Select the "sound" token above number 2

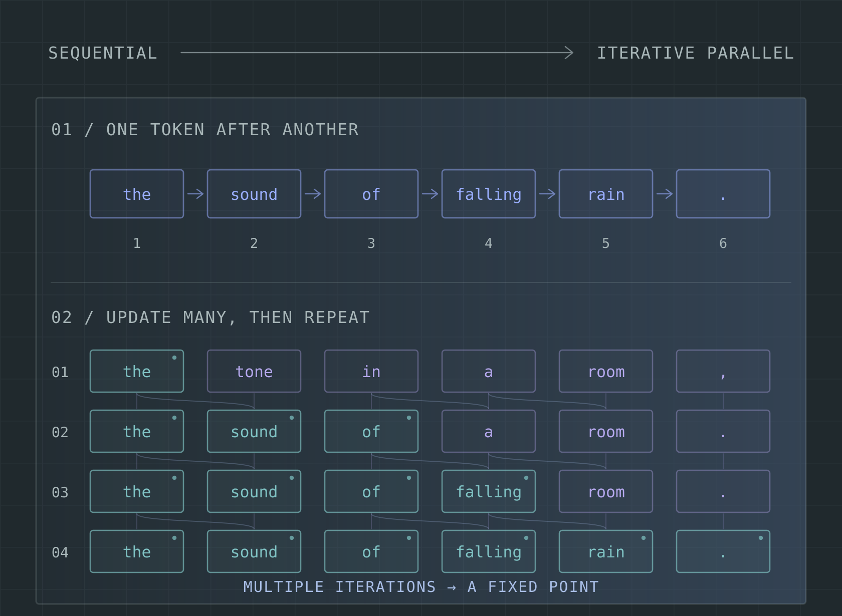tap(254, 194)
